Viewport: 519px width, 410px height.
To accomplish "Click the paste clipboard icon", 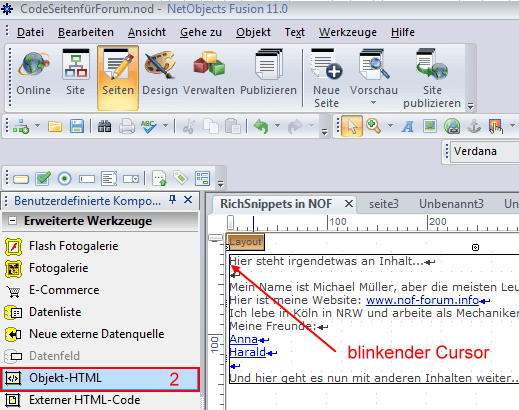I will click(233, 127).
